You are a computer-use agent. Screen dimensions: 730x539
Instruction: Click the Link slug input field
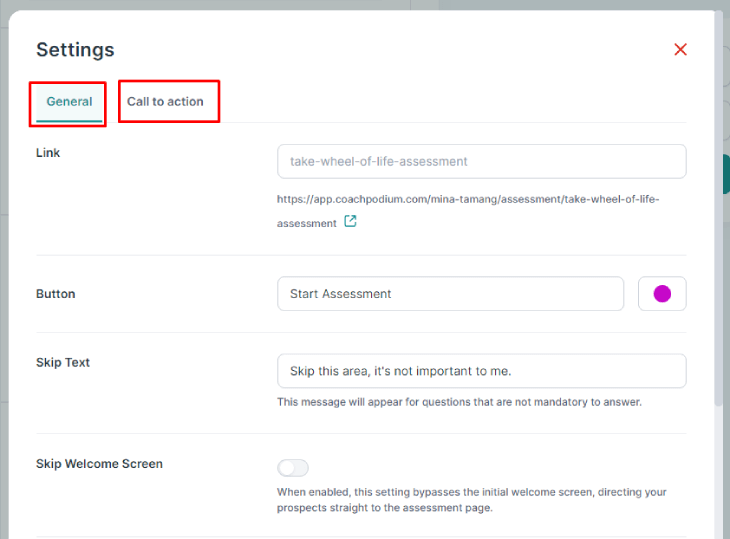[x=481, y=162]
